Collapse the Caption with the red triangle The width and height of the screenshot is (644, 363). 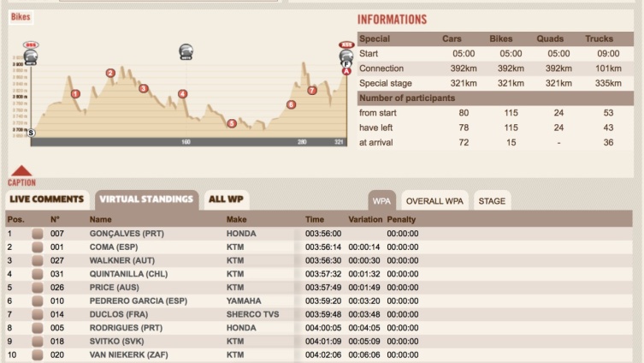coord(21,170)
